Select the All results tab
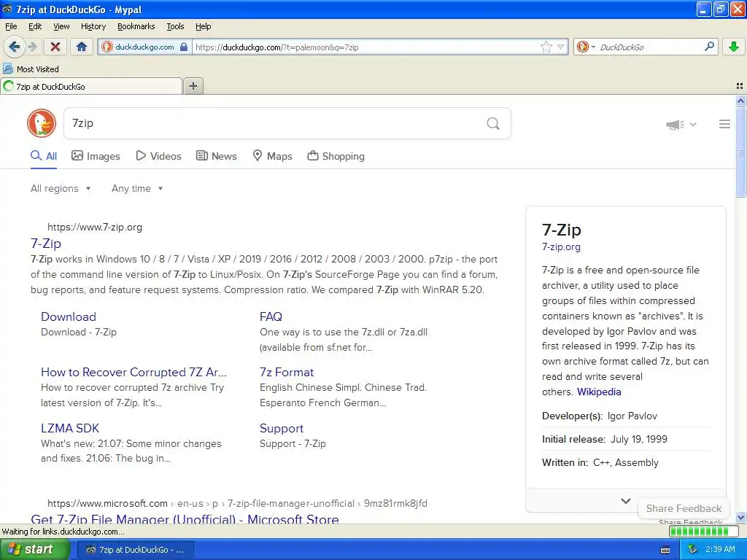This screenshot has width=747, height=560. pyautogui.click(x=44, y=156)
